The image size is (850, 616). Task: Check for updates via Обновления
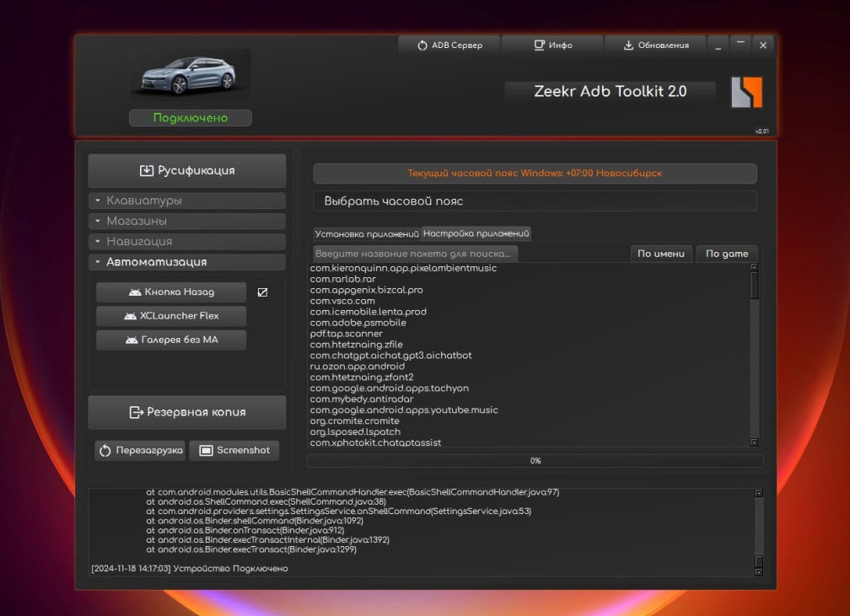655,46
